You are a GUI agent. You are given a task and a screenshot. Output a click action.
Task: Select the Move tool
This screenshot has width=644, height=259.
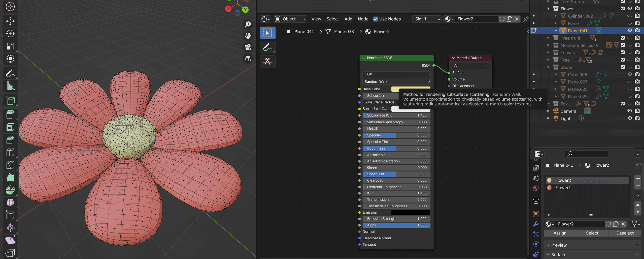coord(10,21)
